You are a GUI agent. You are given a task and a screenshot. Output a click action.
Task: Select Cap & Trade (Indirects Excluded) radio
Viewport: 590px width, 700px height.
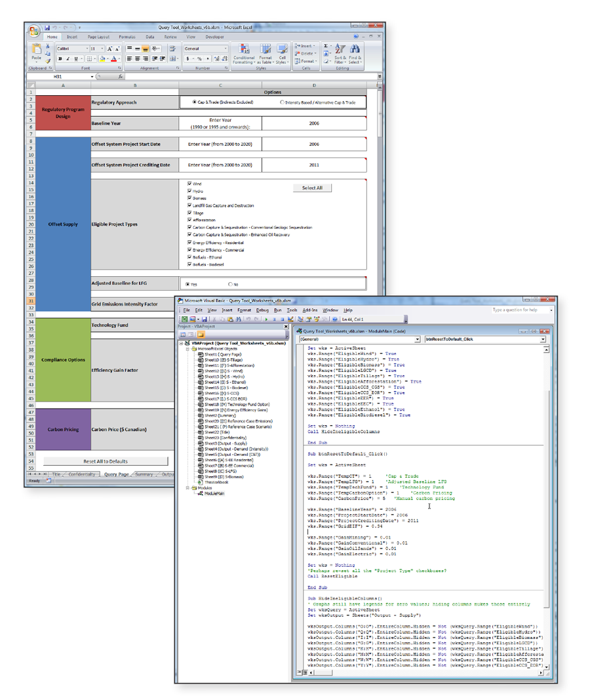195,102
